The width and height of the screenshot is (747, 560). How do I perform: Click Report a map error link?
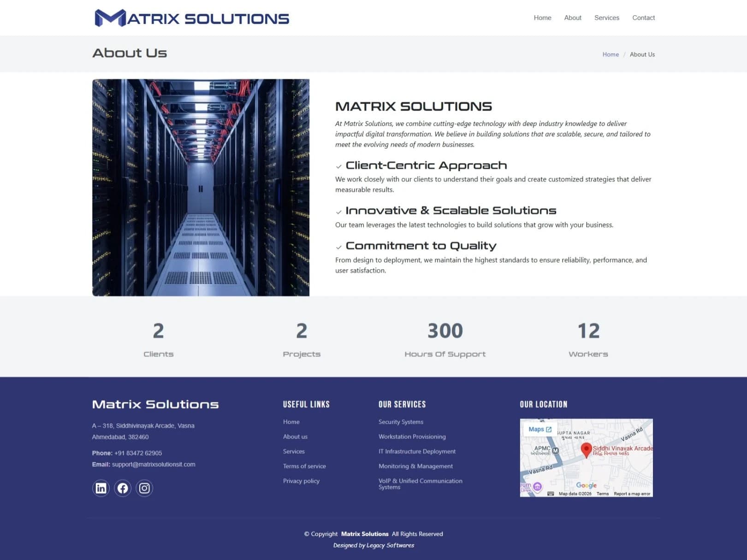pyautogui.click(x=632, y=494)
